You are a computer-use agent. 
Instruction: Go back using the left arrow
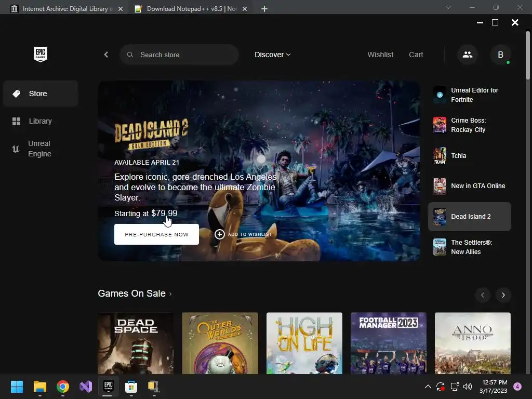tap(106, 55)
